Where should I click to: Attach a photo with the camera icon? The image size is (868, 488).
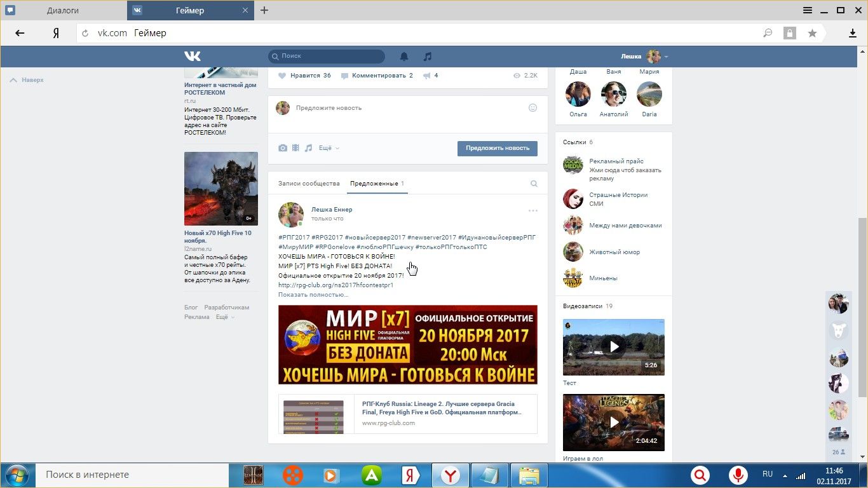pos(283,148)
